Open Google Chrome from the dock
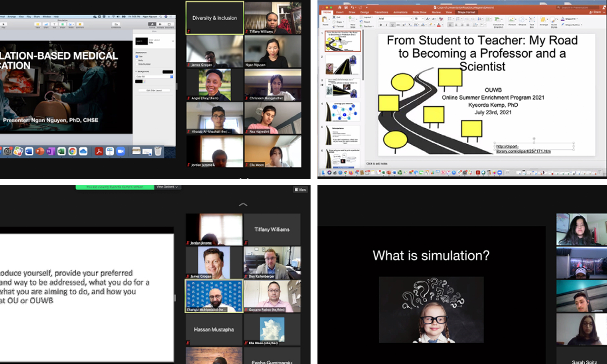Image resolution: width=607 pixels, height=364 pixels. (72, 151)
